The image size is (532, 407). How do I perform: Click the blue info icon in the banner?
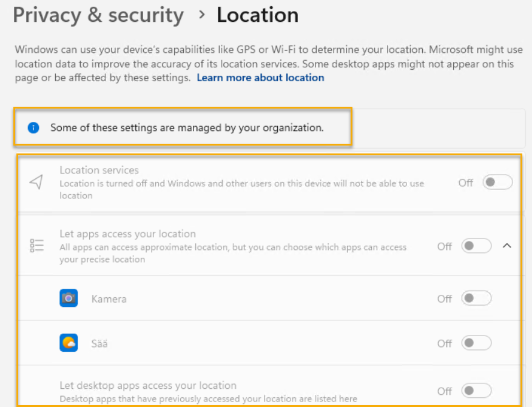pos(33,128)
